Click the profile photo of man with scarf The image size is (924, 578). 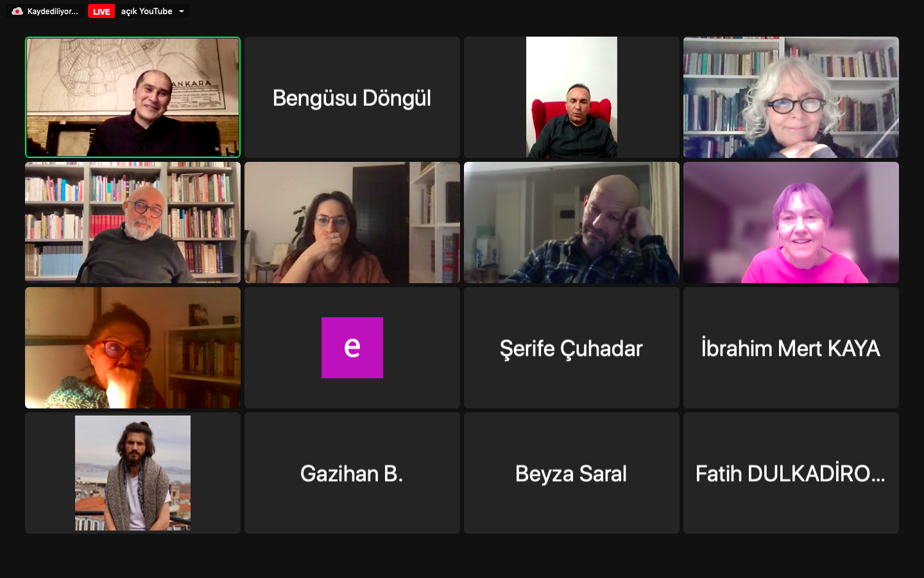point(133,473)
